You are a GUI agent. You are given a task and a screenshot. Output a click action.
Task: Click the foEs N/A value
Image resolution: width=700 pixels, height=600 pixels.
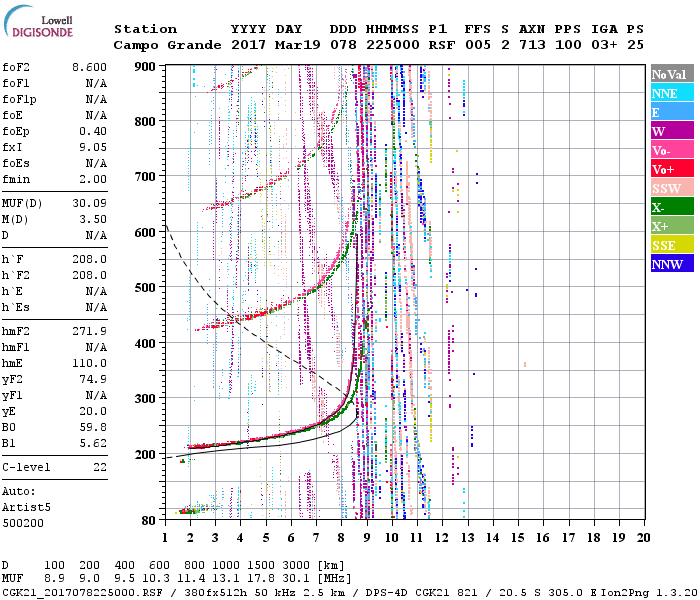96,163
